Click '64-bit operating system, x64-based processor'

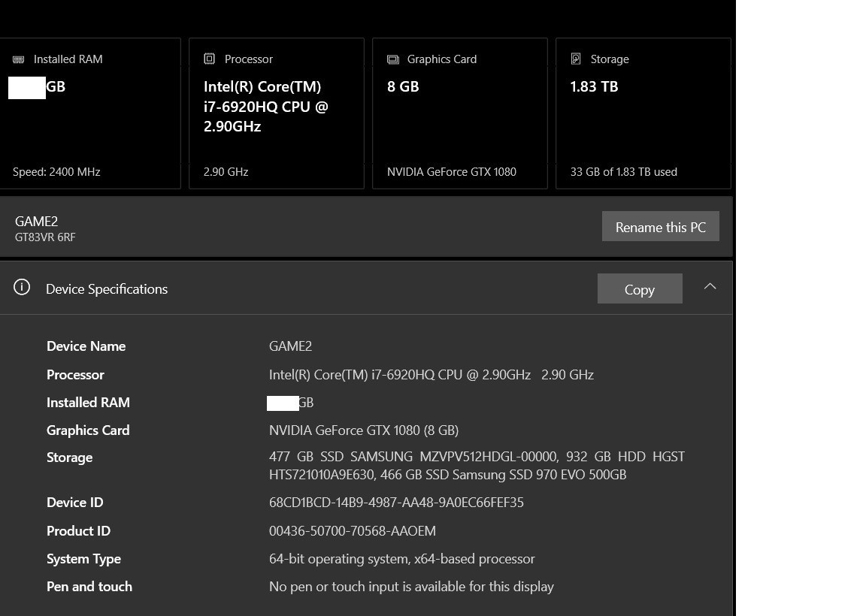tap(402, 559)
